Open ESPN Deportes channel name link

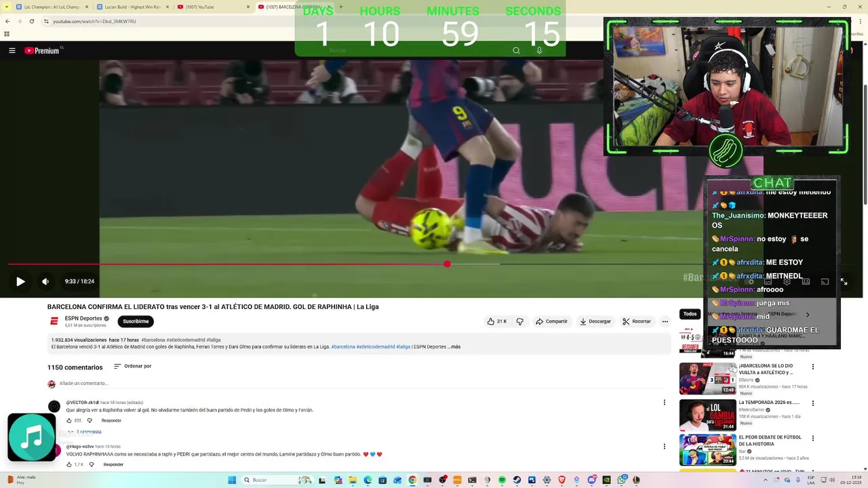point(83,319)
